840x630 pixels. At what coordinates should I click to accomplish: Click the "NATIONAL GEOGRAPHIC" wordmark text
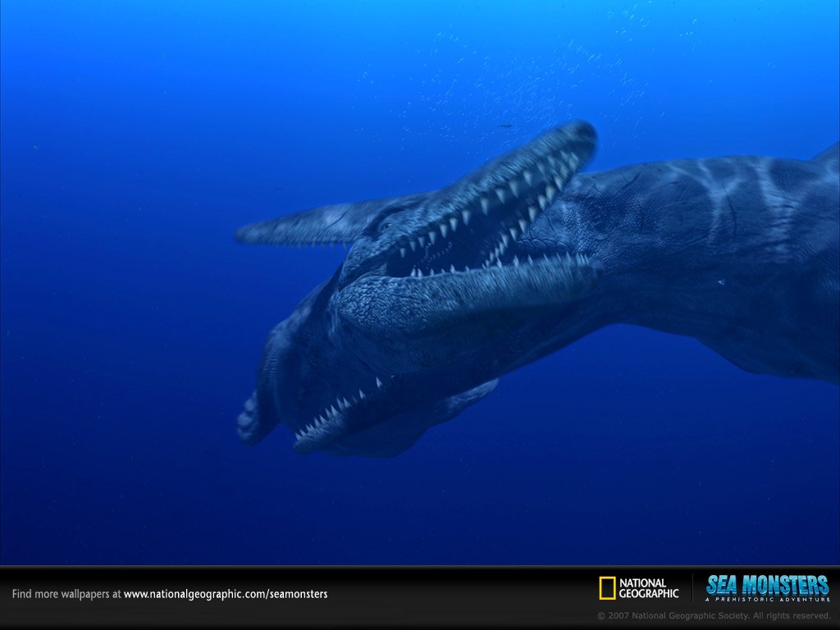tap(649, 587)
